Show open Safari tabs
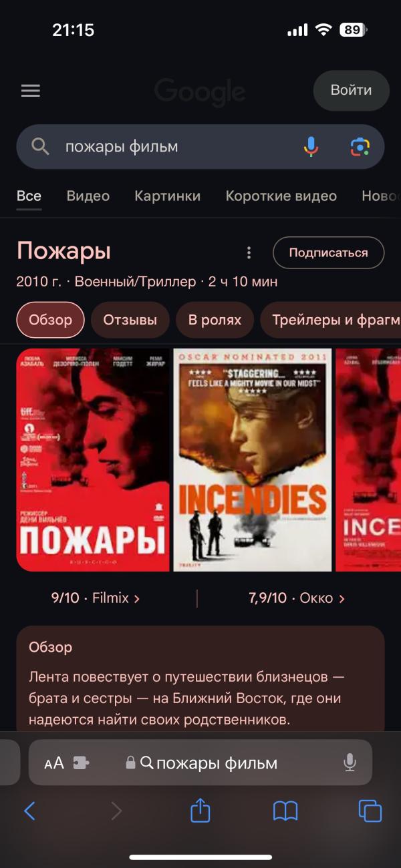The height and width of the screenshot is (868, 401). coord(370,811)
